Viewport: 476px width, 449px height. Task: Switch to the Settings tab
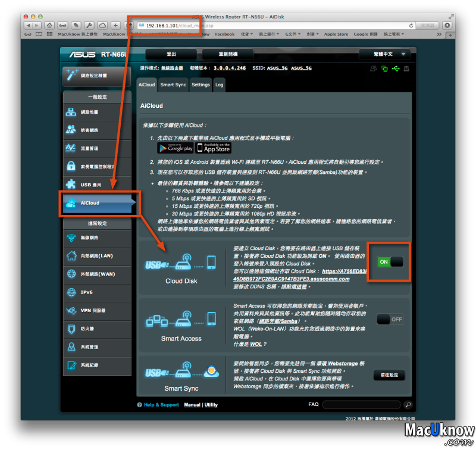201,85
